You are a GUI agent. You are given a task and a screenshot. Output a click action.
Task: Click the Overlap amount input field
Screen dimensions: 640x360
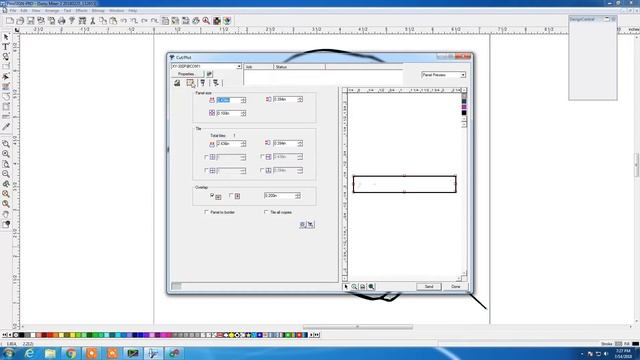point(279,196)
